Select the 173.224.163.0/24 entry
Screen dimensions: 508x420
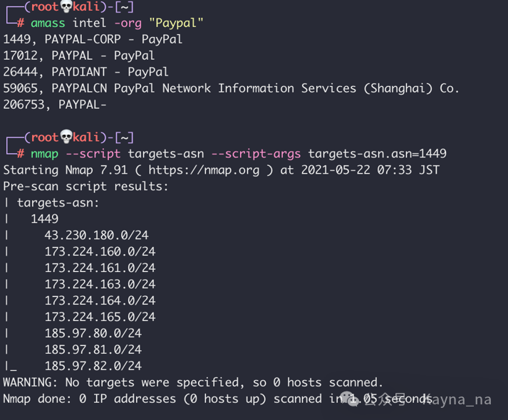100,284
